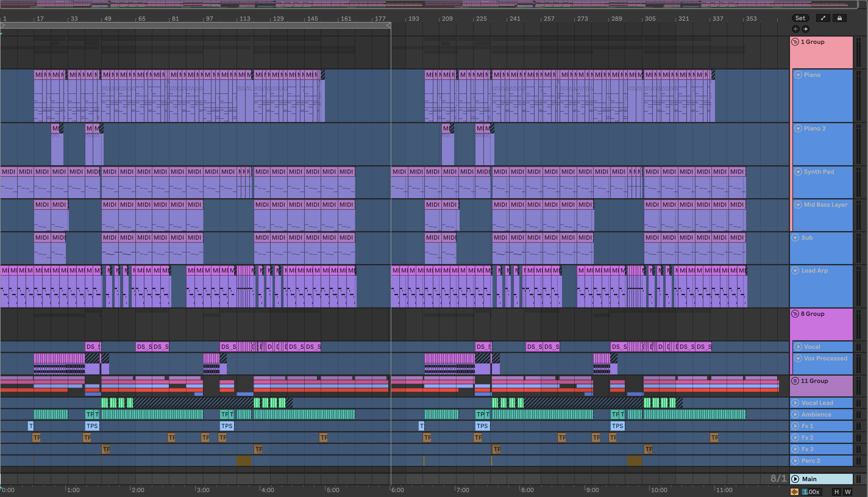
Task: Click the Fx 1 track arrow icon
Action: click(795, 426)
